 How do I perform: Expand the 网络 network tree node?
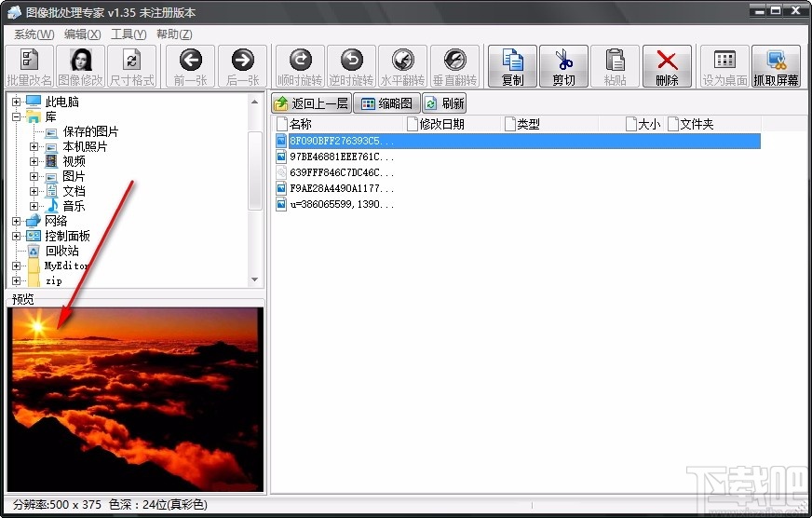click(x=17, y=221)
